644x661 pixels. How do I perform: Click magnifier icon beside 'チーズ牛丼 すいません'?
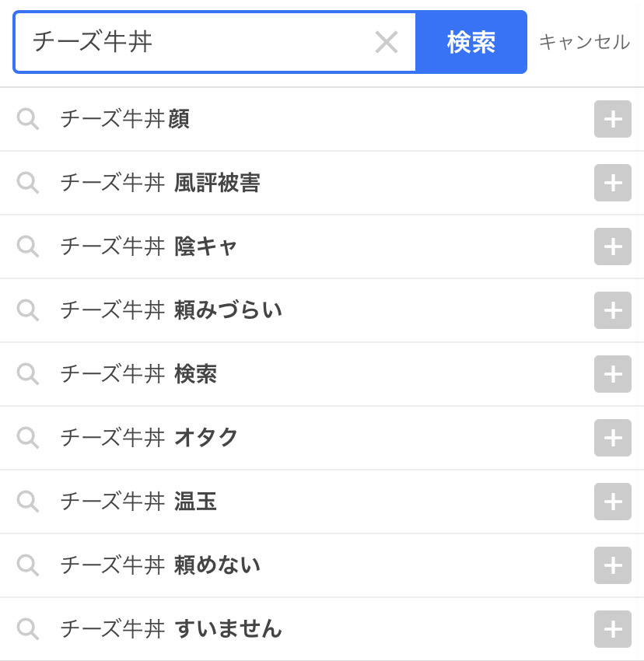pos(28,629)
